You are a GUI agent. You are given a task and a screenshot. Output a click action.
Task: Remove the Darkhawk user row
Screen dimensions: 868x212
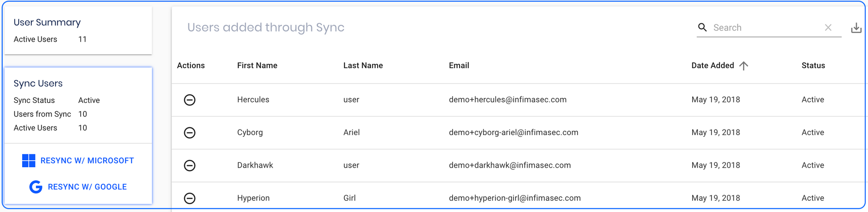(x=190, y=166)
